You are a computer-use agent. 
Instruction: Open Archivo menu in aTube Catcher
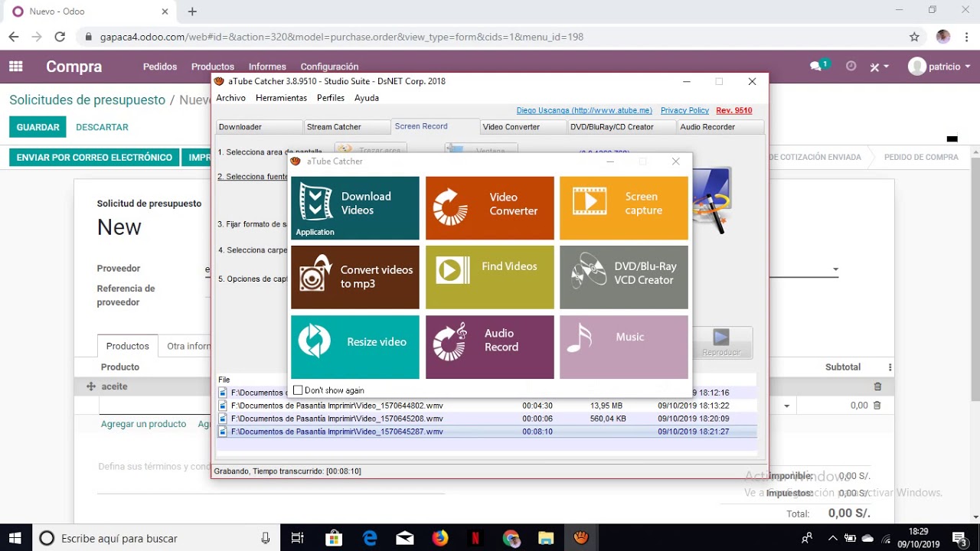coord(230,98)
